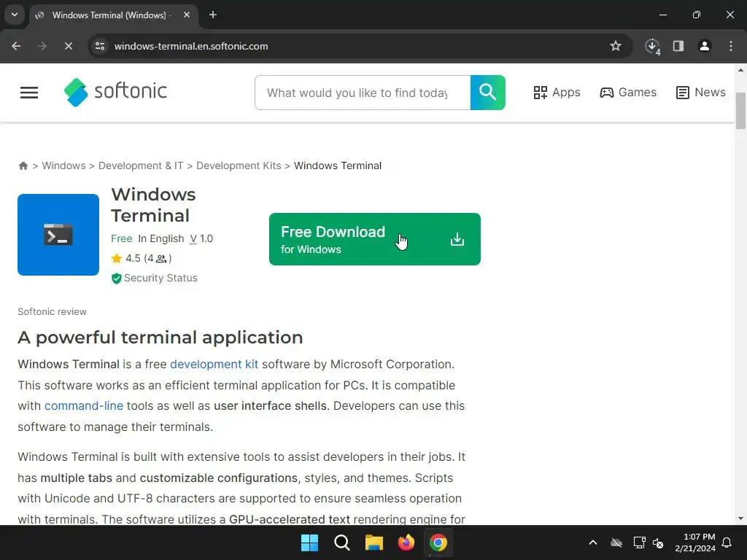Click the Chrome taskbar icon
This screenshot has height=560, width=747.
click(x=438, y=542)
